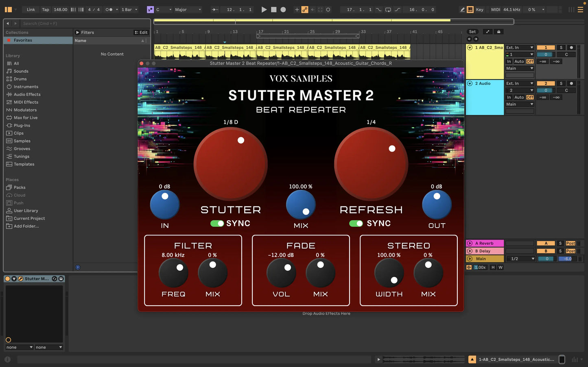Toggle REFRESH SYNC switch
Screen dimensions: 588x367
[x=356, y=224]
